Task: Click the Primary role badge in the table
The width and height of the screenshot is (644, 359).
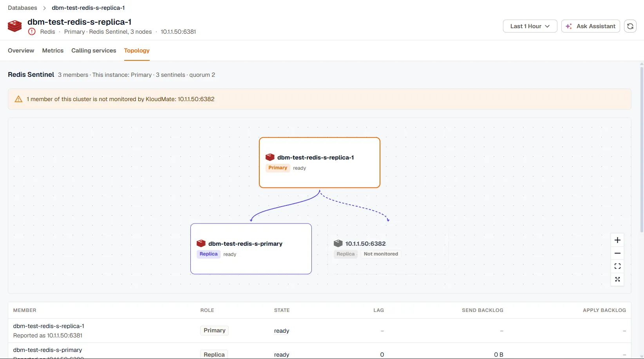Action: pos(214,330)
